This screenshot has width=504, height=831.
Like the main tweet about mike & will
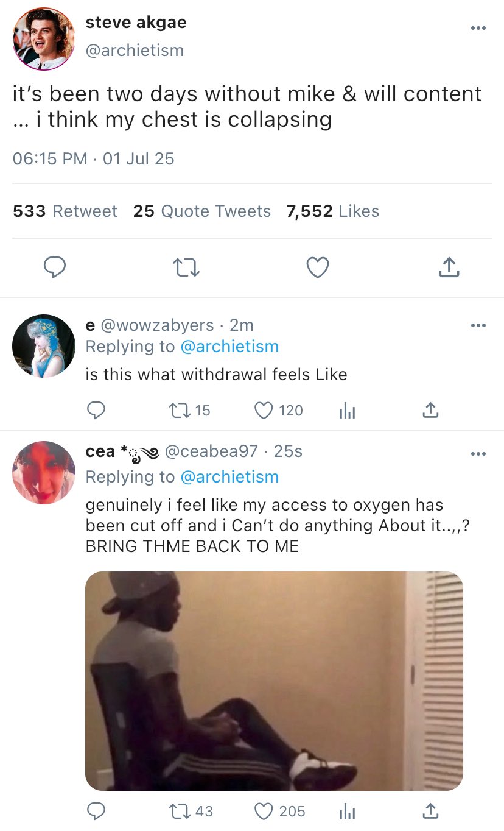pos(317,267)
